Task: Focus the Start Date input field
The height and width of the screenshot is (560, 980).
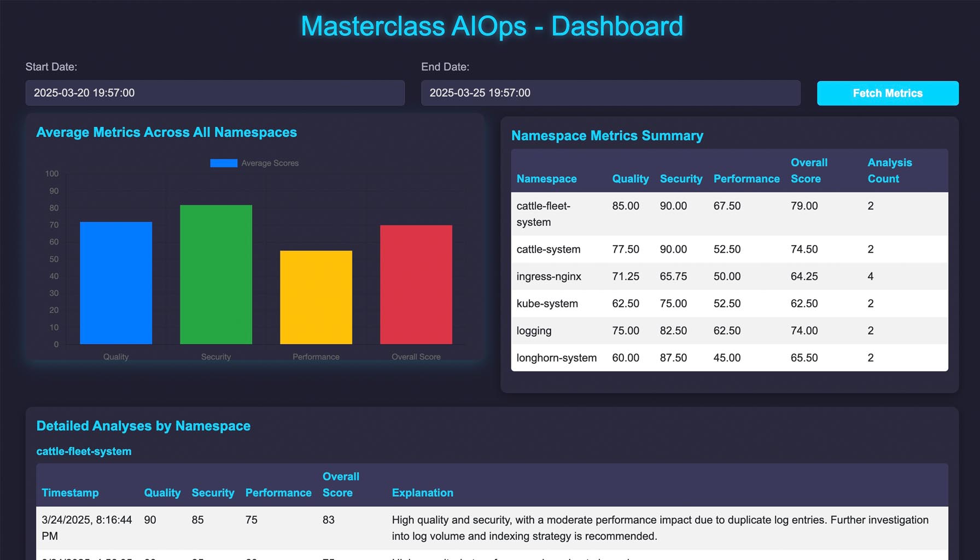Action: click(x=215, y=93)
